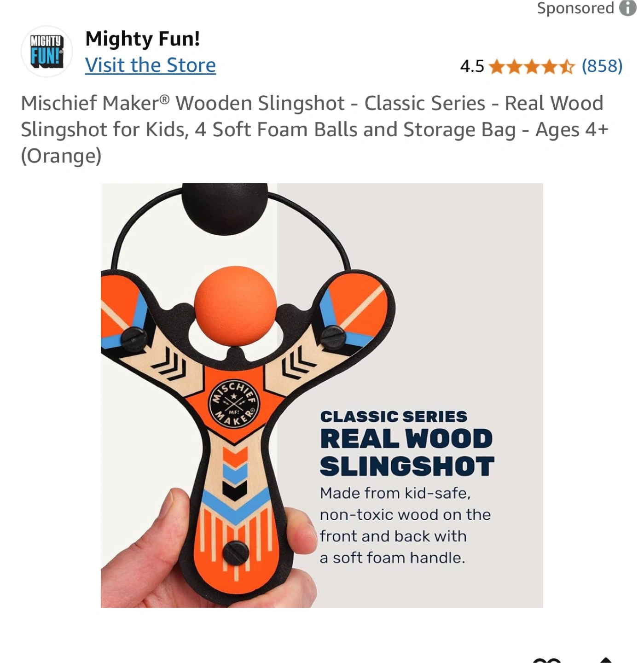Click the kid-safe wood description text
The height and width of the screenshot is (663, 644).
[x=406, y=525]
